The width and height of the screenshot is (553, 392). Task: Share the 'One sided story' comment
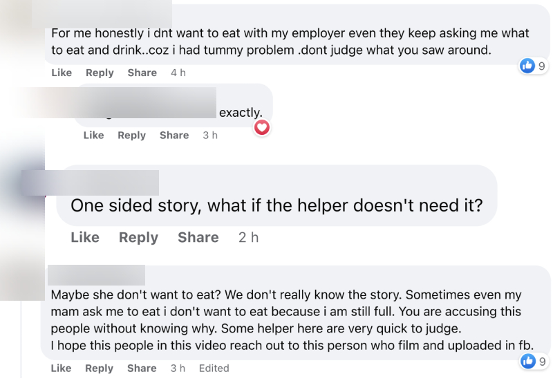point(198,237)
